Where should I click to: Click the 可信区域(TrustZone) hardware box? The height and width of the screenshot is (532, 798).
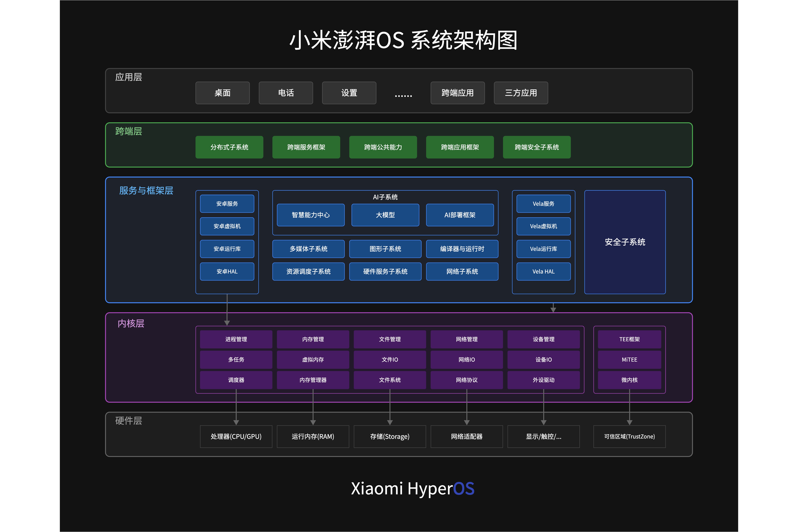pyautogui.click(x=629, y=436)
